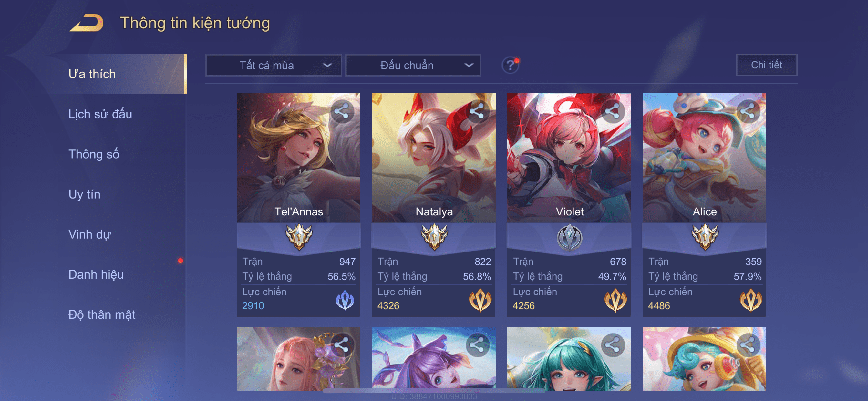Expand the Đấu chuẩn dropdown

coord(413,65)
